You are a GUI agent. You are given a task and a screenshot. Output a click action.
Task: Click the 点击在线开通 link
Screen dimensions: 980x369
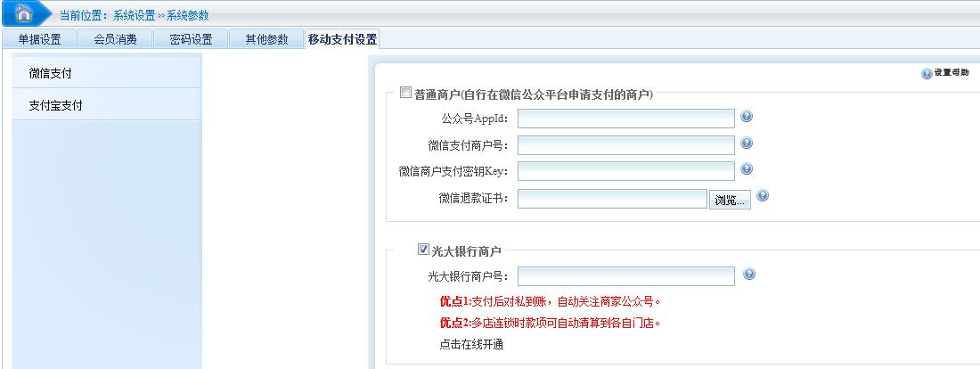(471, 345)
